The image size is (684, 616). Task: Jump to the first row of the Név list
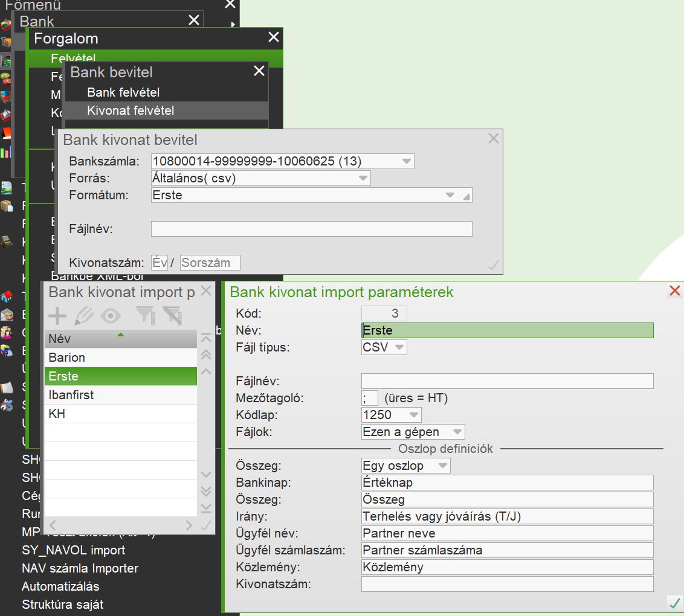pyautogui.click(x=206, y=338)
